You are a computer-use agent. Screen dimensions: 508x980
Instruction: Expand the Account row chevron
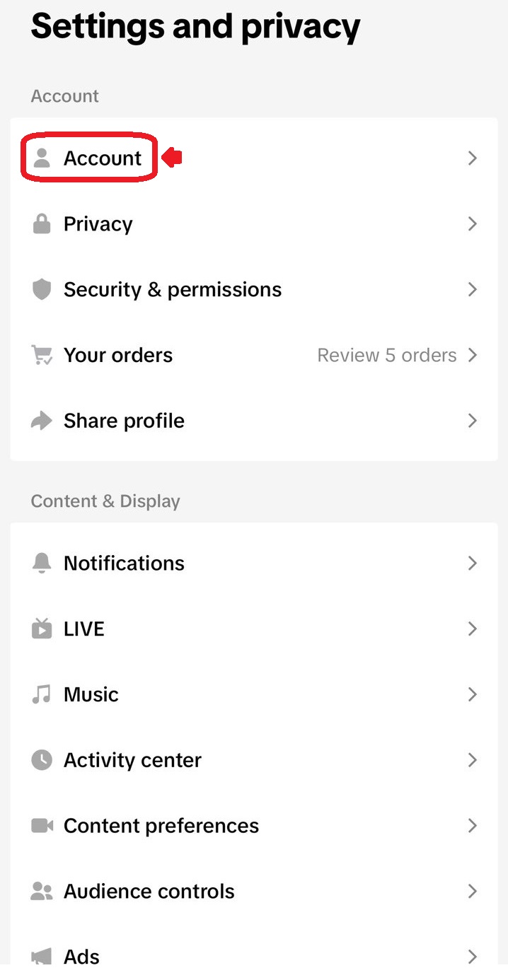(x=472, y=158)
